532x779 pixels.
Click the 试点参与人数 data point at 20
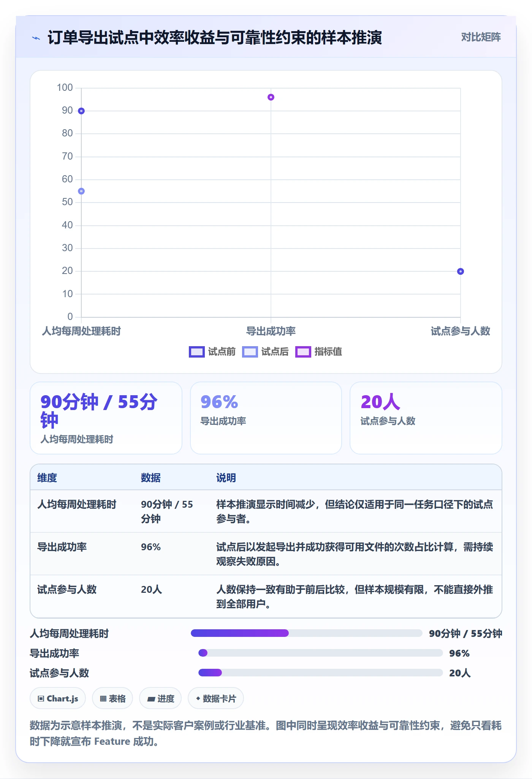461,271
